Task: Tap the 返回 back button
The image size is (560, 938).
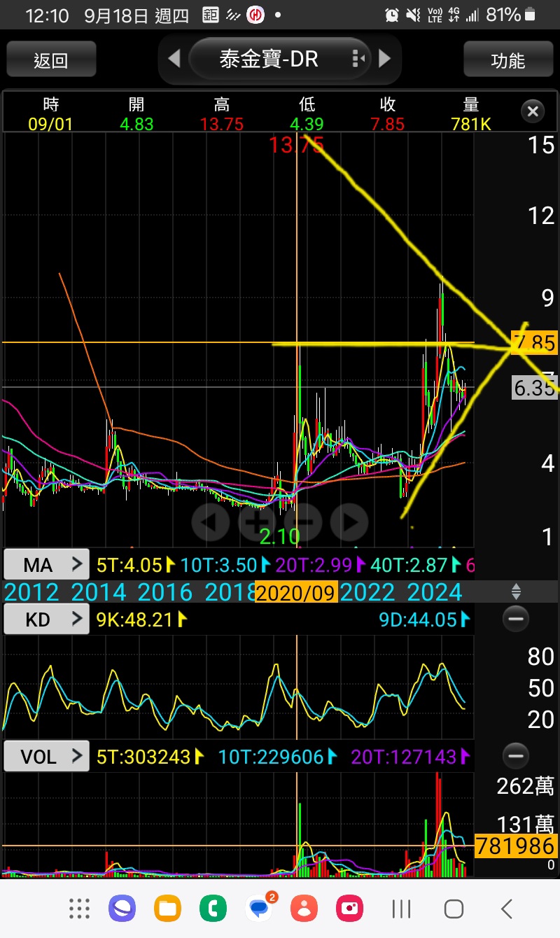Action: [51, 59]
